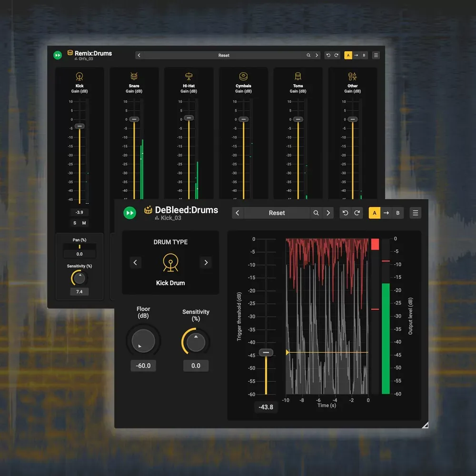Solo the Kick channel
Screen dimensions: 476x476
(75, 223)
